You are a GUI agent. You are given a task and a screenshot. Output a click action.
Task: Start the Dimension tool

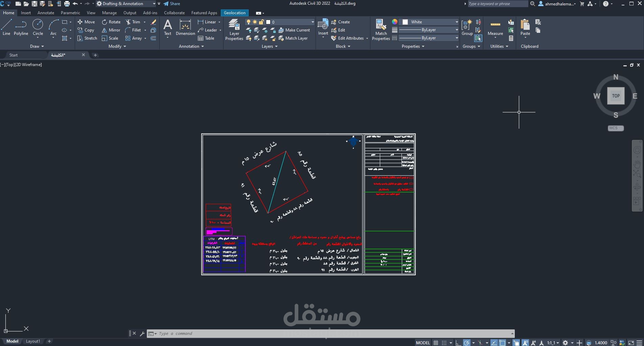click(x=185, y=27)
